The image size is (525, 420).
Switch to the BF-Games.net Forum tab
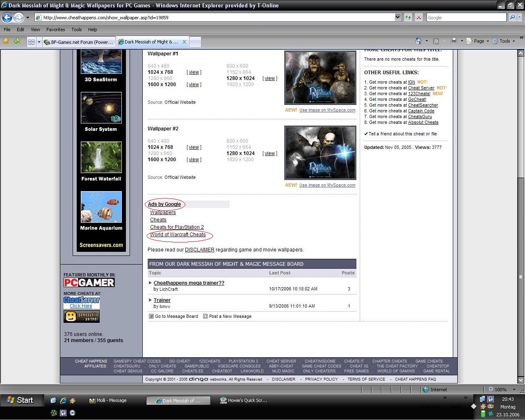click(x=79, y=42)
